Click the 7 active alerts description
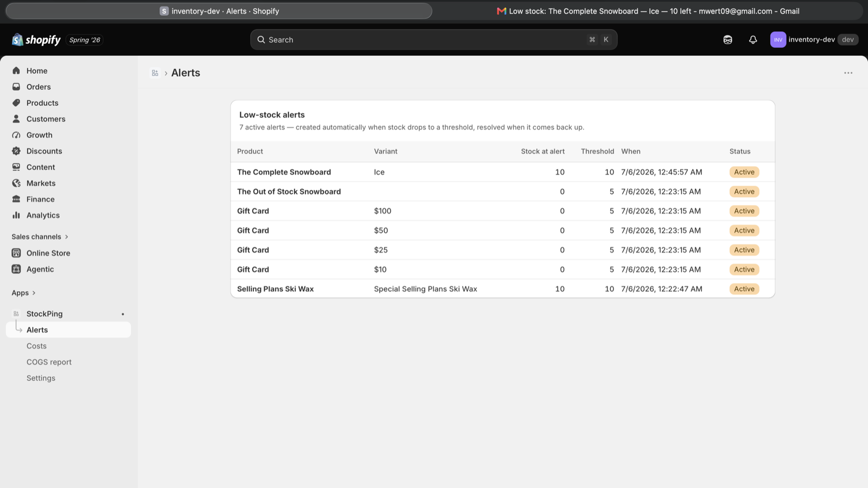The image size is (868, 488). [x=412, y=127]
